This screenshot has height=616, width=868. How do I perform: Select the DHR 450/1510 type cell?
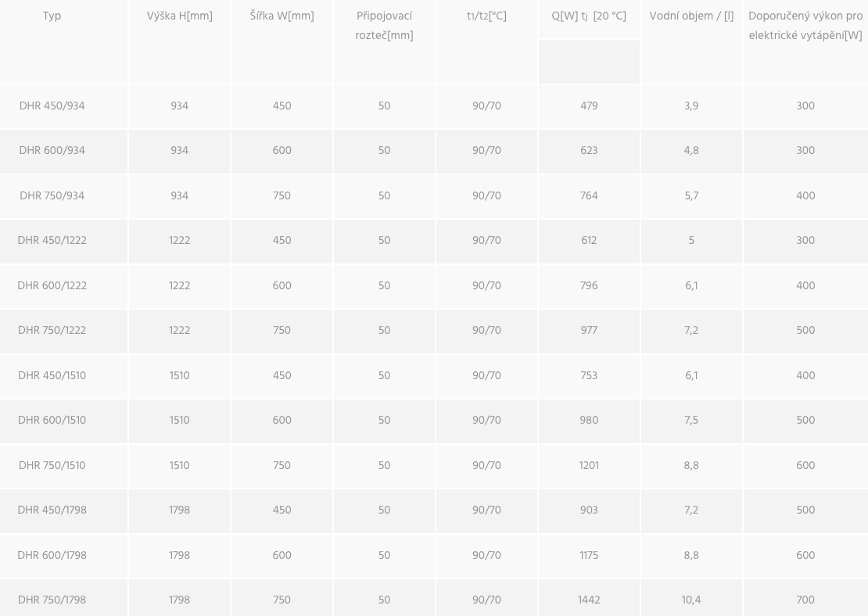click(52, 376)
